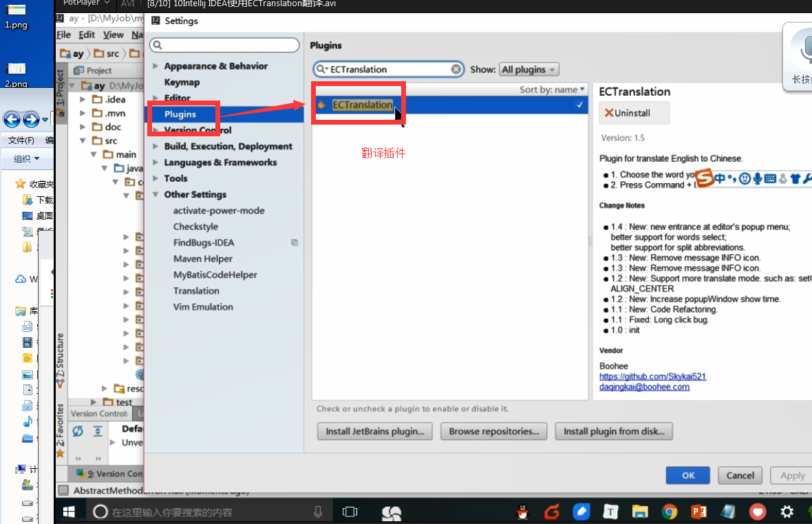Toggle the ECTranslation plugin enabled checkmark

coord(579,105)
